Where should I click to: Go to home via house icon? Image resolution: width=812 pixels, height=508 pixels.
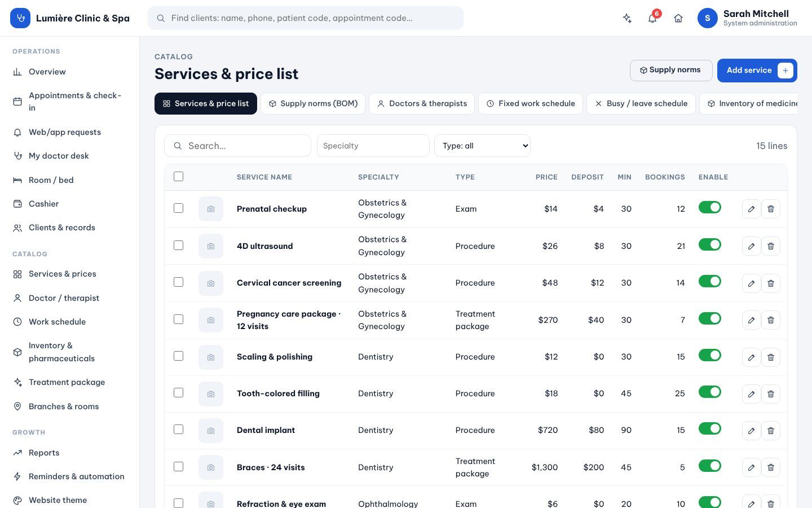click(x=678, y=18)
